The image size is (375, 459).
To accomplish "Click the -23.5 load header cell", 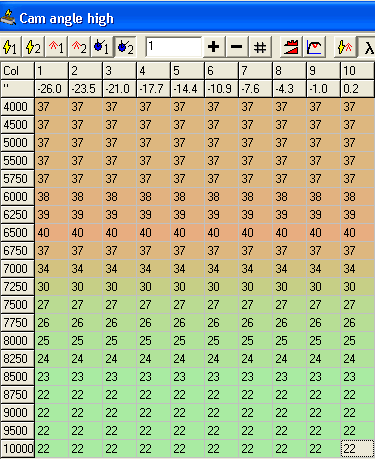I will click(86, 89).
